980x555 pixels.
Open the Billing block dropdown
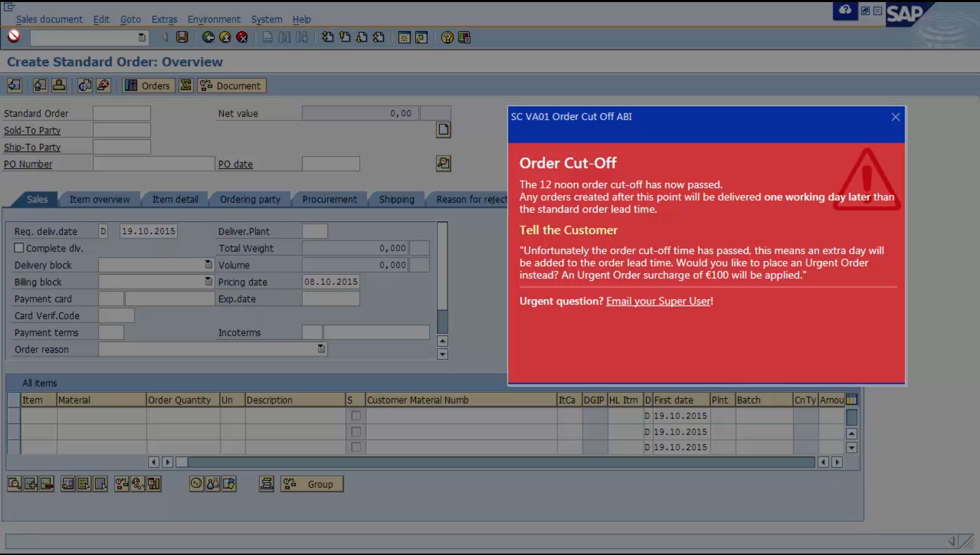point(208,281)
